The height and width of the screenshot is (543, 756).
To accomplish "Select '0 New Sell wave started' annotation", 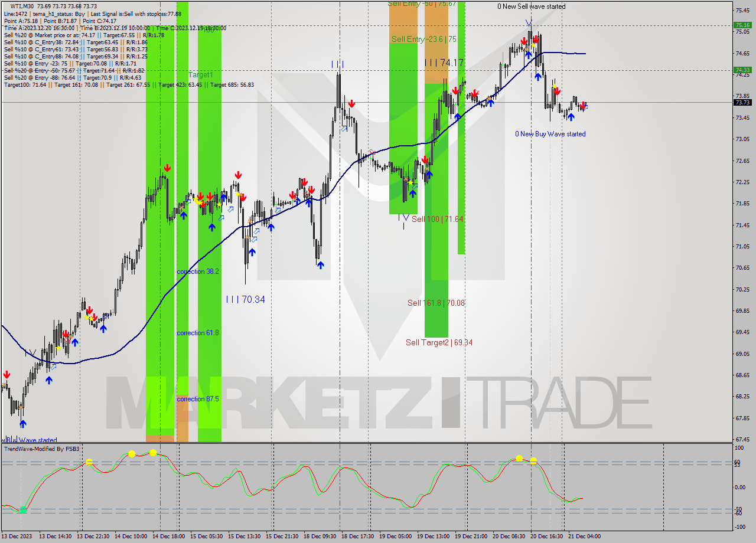I will 531,6.
